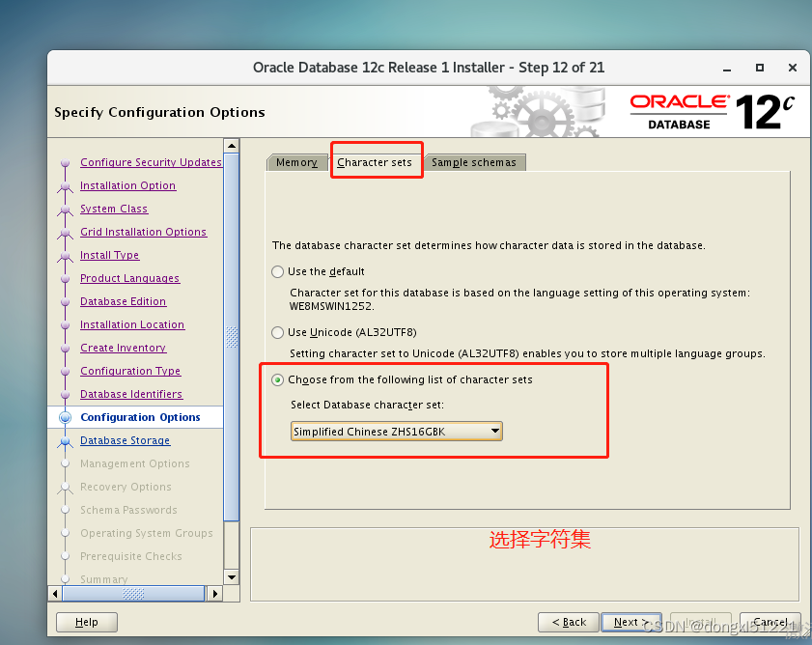Click the Configuration Options step bullet
Image resolution: width=812 pixels, height=645 pixels.
[64, 417]
